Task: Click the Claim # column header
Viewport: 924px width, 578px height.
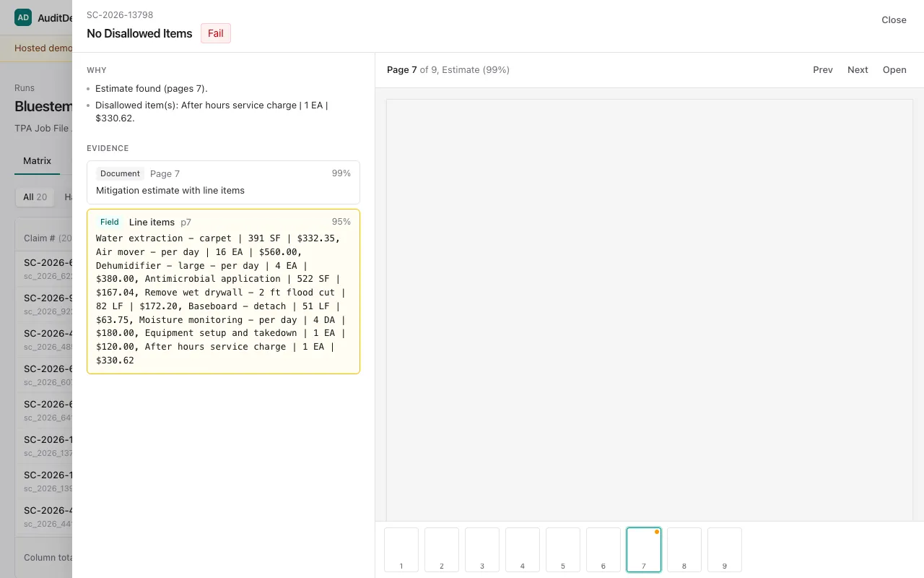Action: 48,238
